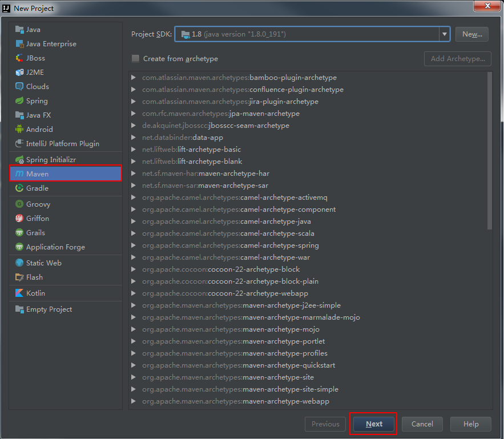Viewport: 504px width, 439px height.
Task: Select the Spring leaf icon
Action: coord(19,101)
